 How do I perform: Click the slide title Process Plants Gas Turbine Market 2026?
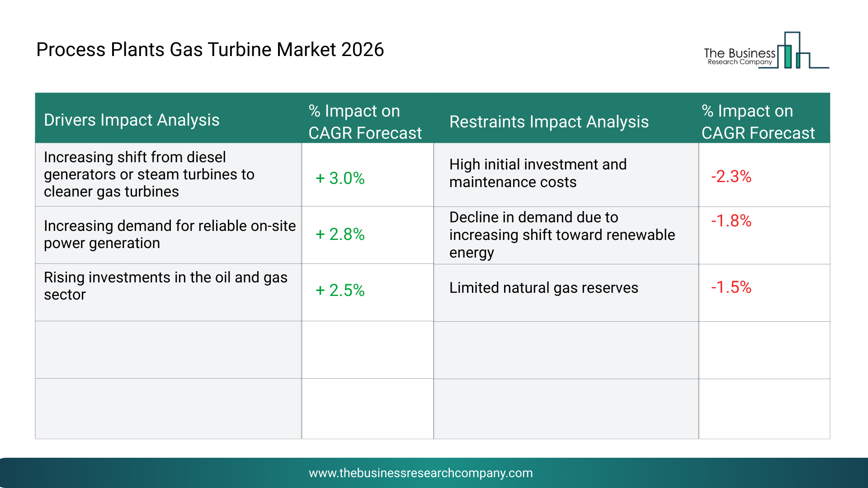(210, 50)
